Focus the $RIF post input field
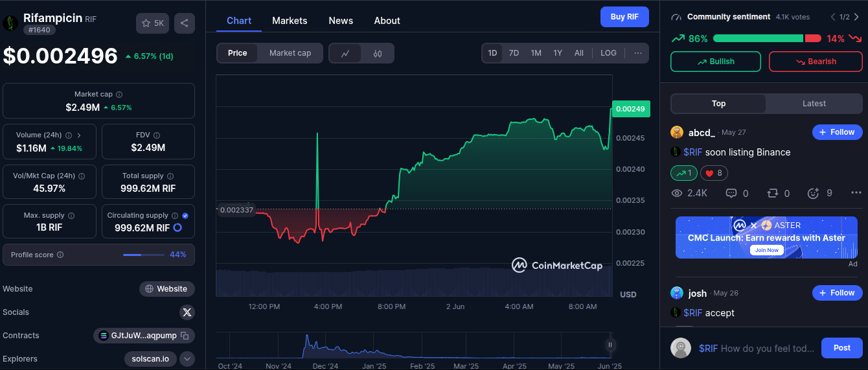 (757, 349)
